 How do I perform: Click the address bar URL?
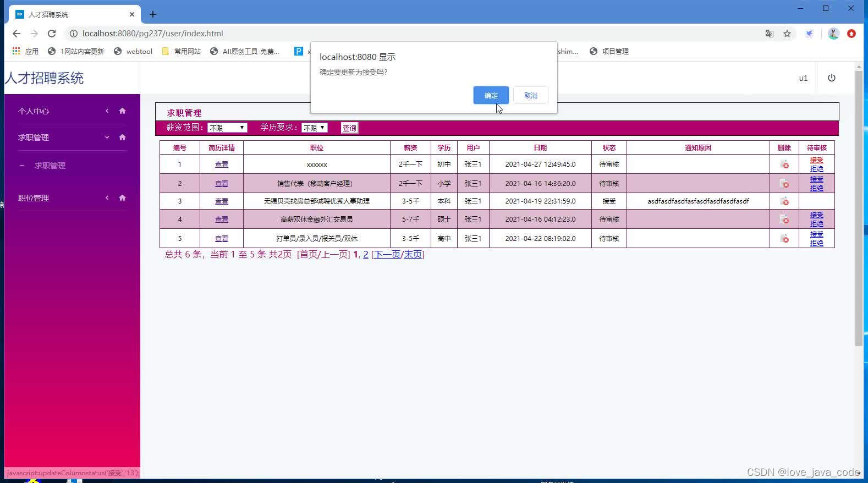click(x=152, y=34)
